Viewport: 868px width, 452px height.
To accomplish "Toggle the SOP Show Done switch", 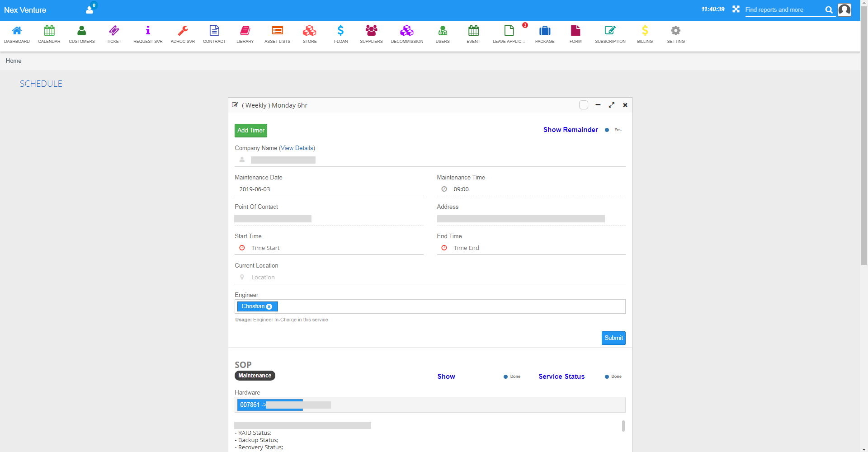I will point(506,377).
